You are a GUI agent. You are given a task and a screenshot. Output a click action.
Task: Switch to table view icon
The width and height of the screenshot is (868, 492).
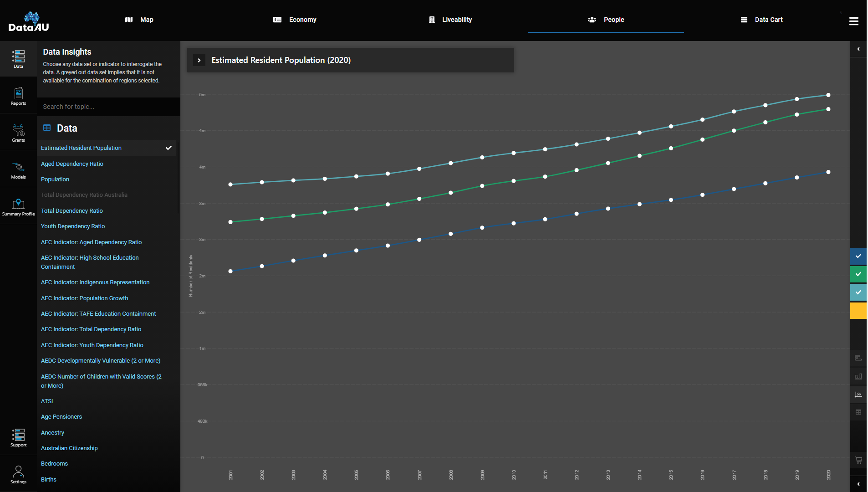(x=858, y=412)
